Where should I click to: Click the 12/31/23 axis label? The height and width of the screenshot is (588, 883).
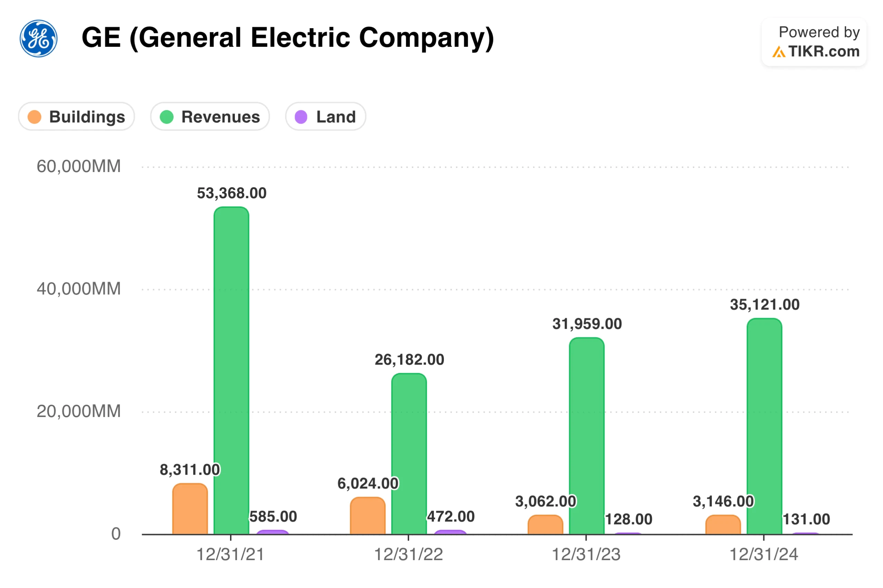pyautogui.click(x=586, y=554)
